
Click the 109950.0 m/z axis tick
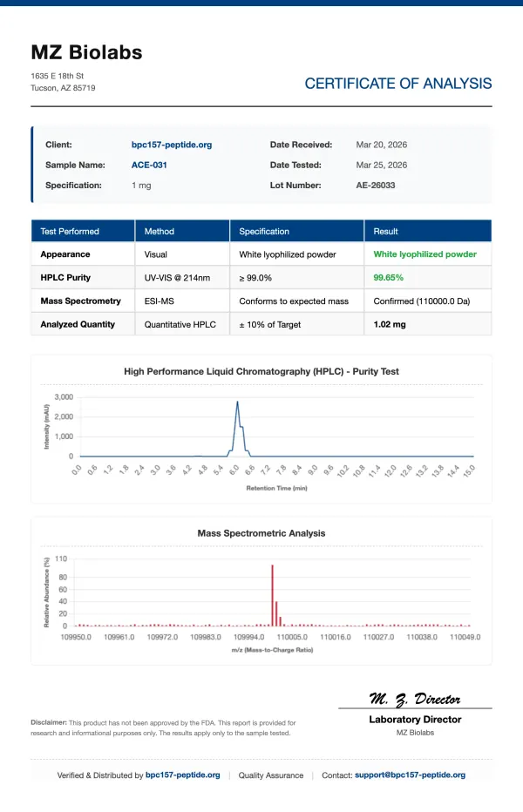[76, 637]
